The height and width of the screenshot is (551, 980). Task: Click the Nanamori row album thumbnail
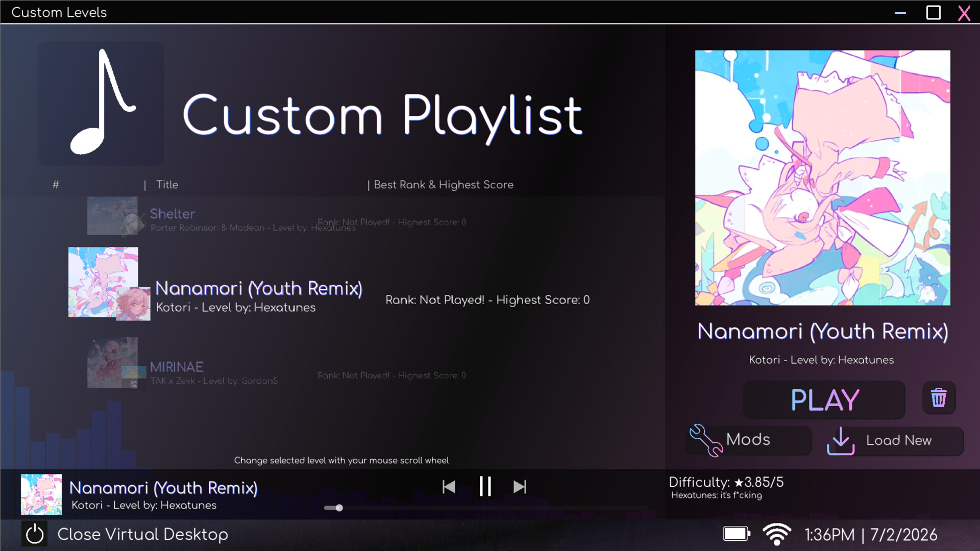[103, 282]
